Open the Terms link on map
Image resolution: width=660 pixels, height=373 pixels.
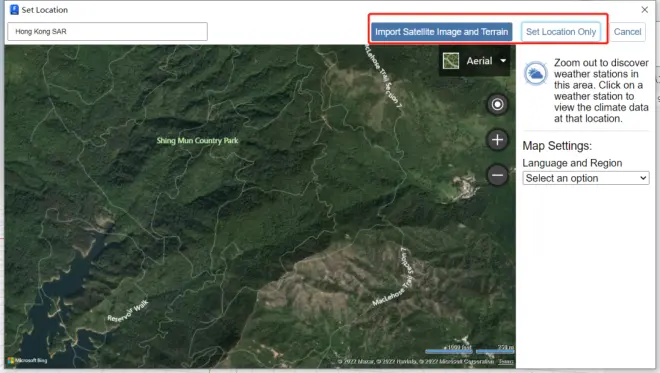click(506, 362)
